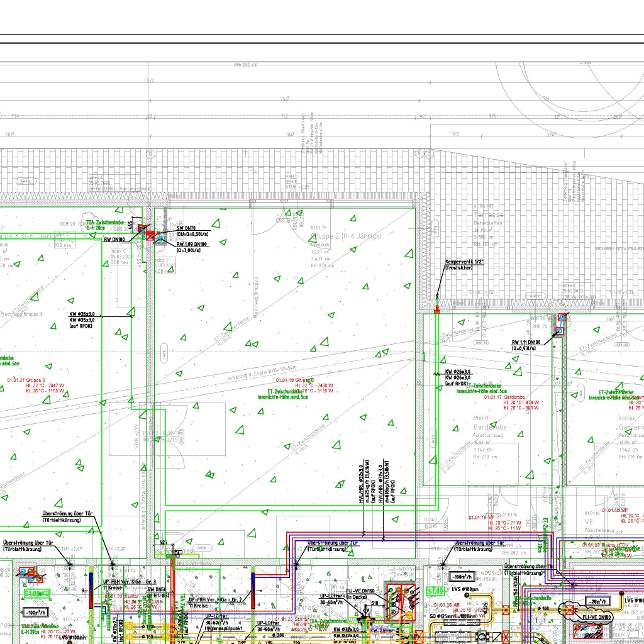
Task: Click the Gruppe 2 (0-6 Jährige) room title
Action: [x=345, y=236]
